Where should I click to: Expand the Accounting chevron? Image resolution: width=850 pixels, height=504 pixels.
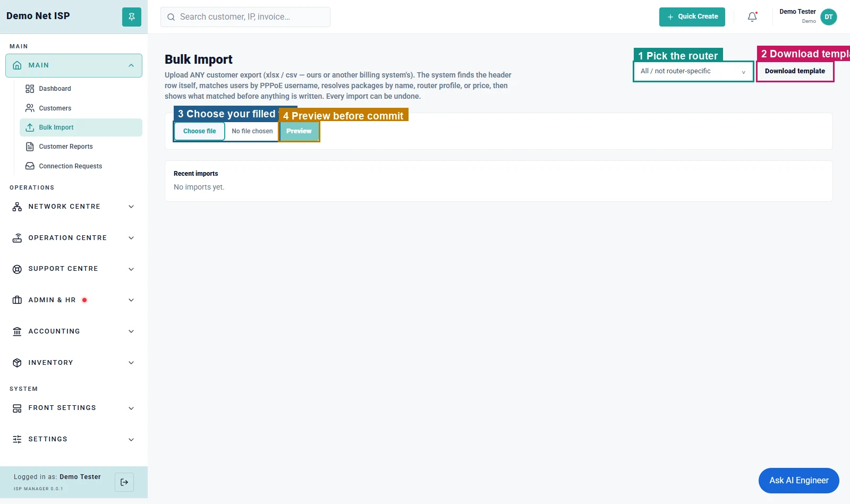coord(131,331)
